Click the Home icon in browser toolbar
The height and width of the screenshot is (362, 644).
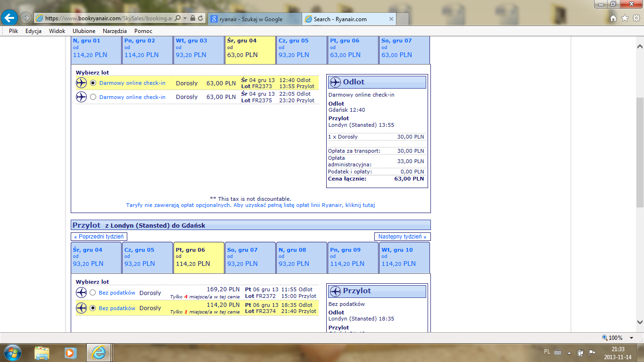[x=613, y=18]
